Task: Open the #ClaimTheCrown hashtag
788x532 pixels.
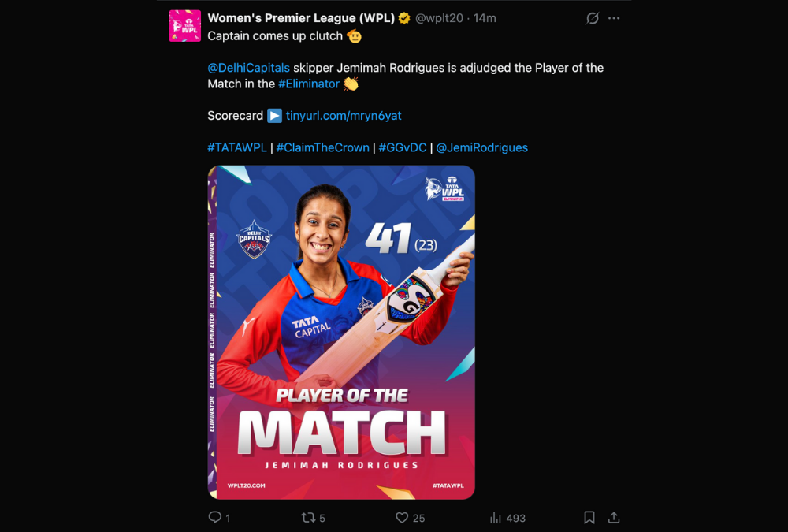Action: tap(322, 148)
